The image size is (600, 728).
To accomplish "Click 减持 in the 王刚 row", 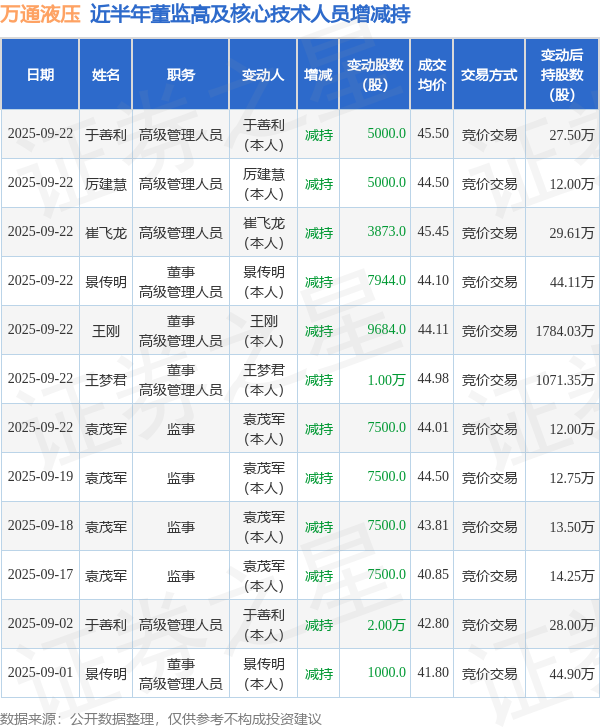I will click(319, 331).
